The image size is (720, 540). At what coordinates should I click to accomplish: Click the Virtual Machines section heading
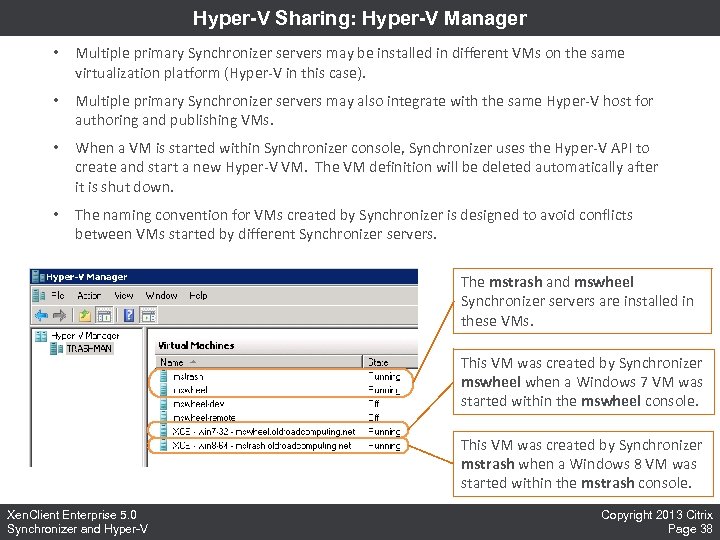coord(196,345)
